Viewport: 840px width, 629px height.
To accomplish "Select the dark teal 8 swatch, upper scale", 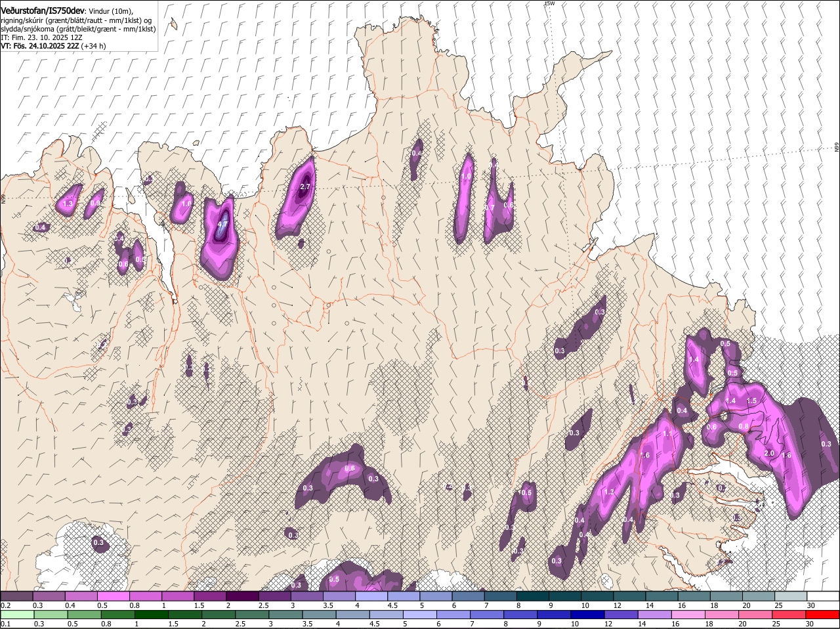I will coord(533,596).
